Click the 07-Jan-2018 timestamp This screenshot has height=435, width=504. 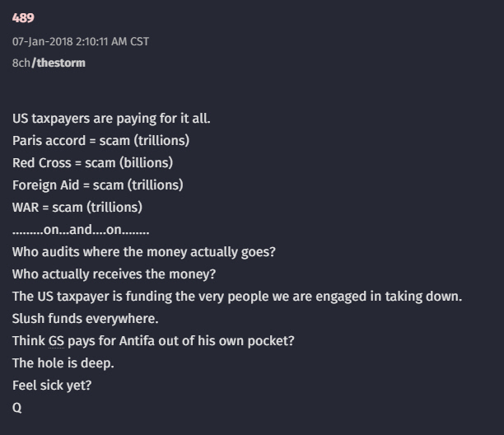tap(81, 41)
